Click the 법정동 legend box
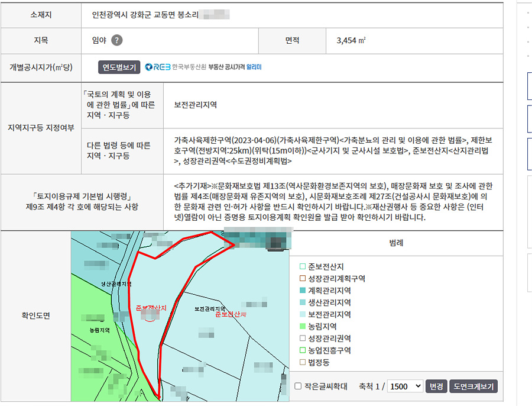The image size is (532, 406). pos(303,362)
